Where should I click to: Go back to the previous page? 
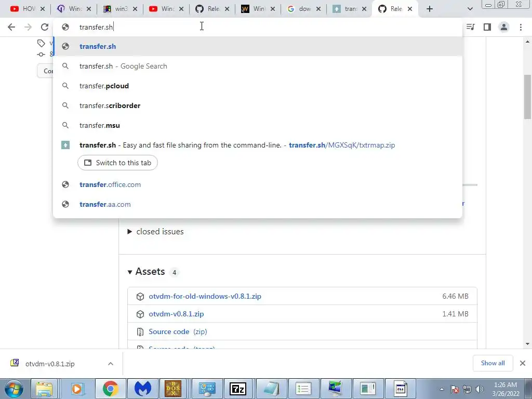pyautogui.click(x=11, y=27)
